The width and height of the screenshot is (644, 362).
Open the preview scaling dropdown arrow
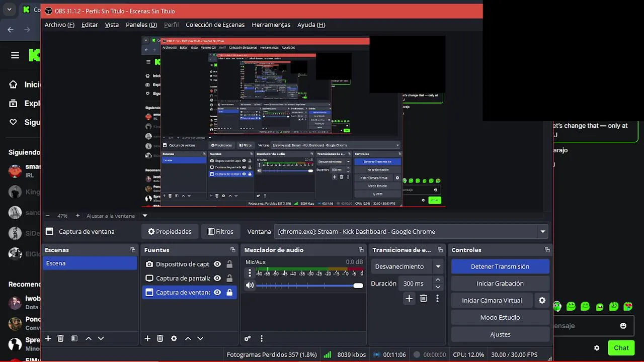pyautogui.click(x=145, y=216)
